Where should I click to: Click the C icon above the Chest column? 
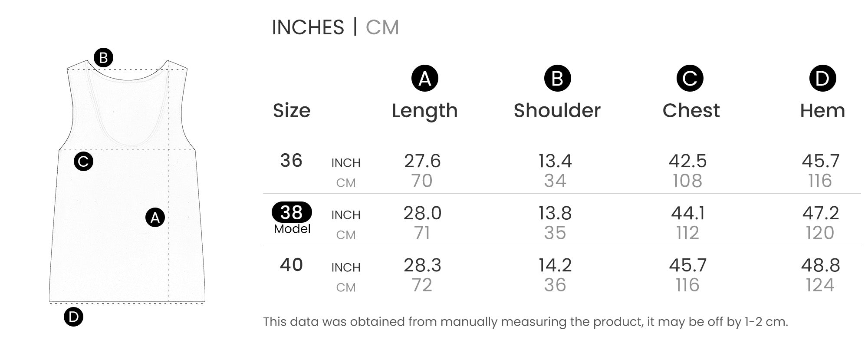pyautogui.click(x=690, y=79)
